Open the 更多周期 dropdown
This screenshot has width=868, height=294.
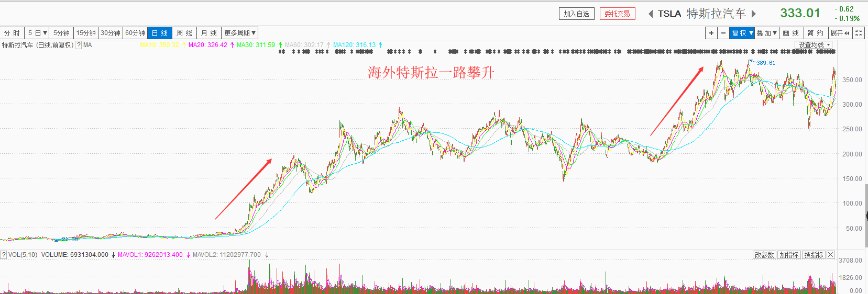[240, 33]
